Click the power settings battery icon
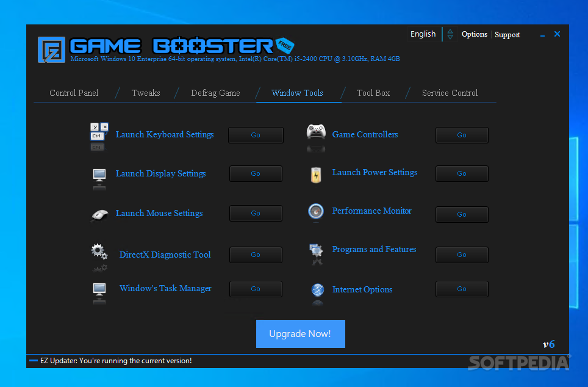 (316, 175)
